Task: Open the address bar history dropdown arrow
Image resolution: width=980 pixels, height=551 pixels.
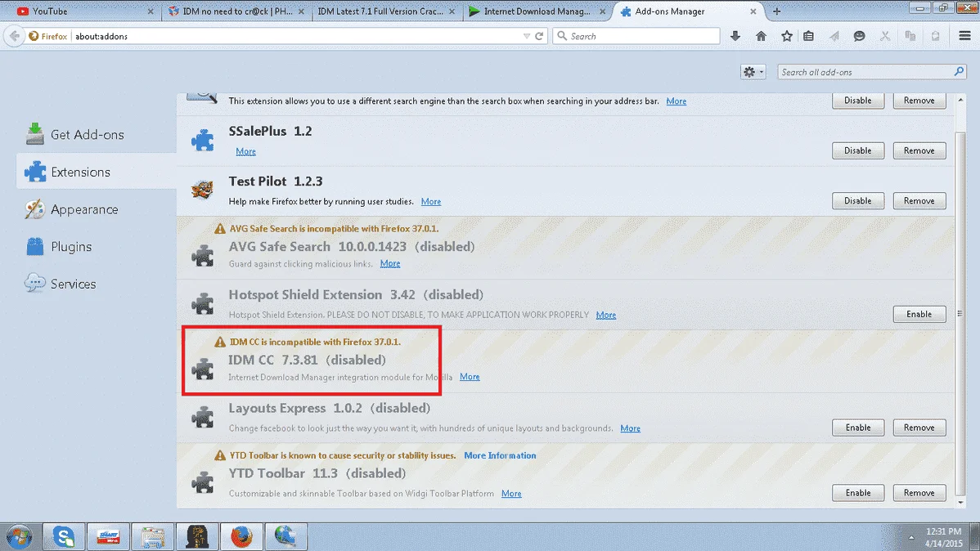Action: coord(526,36)
